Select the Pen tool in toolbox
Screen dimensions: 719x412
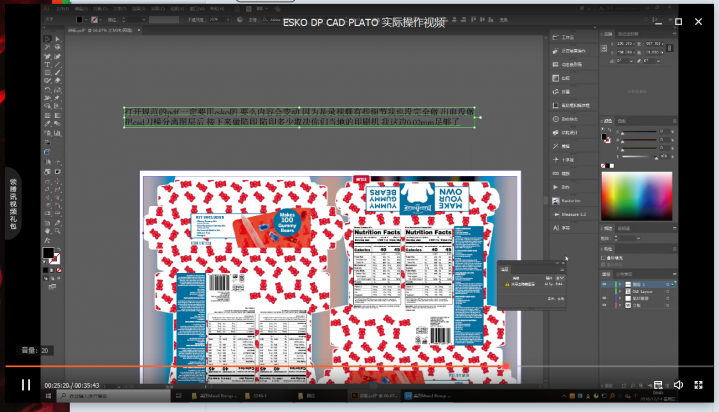(x=48, y=57)
